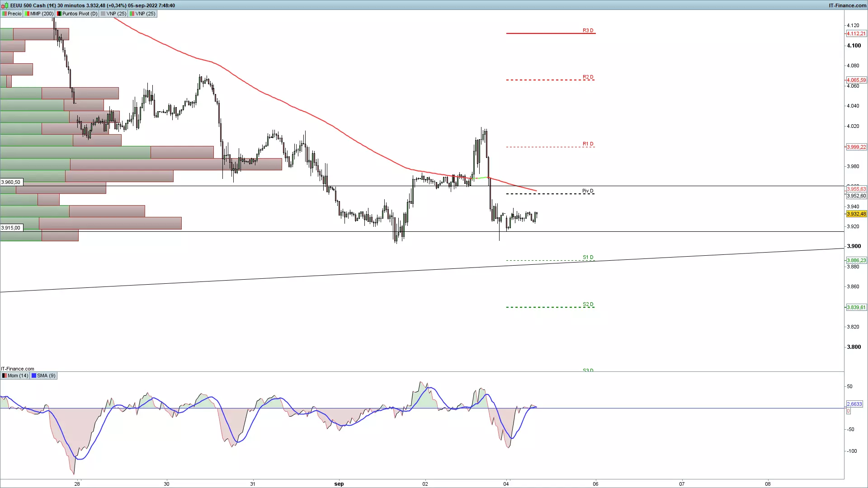Viewport: 868px width, 488px height.
Task: Click the IT-Finance.com link in the title bar
Action: 847,5
